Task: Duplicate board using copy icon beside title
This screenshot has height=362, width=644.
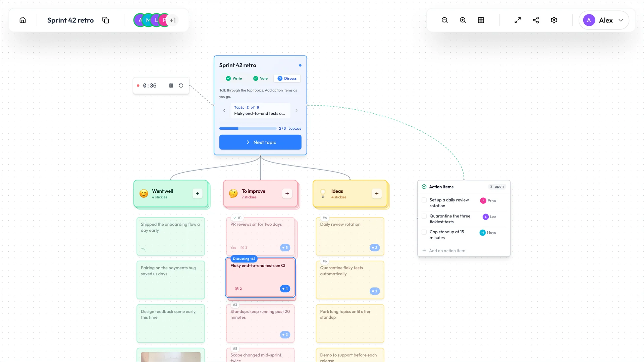Action: (x=106, y=20)
